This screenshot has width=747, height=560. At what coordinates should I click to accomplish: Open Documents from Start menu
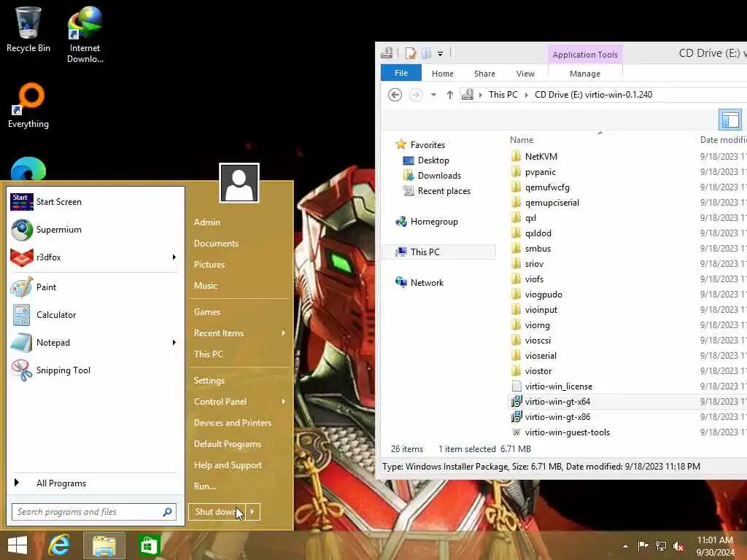click(x=216, y=244)
